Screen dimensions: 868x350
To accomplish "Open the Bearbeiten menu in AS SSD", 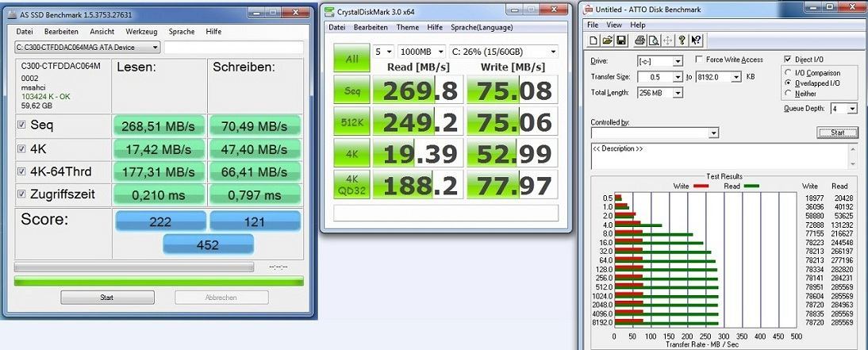I will click(61, 32).
